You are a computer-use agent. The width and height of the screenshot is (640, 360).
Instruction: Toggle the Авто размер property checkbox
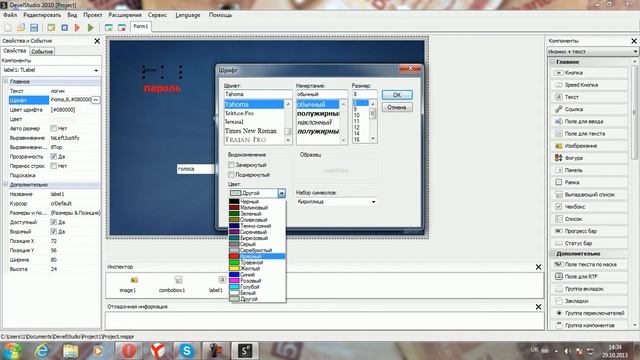pos(53,128)
